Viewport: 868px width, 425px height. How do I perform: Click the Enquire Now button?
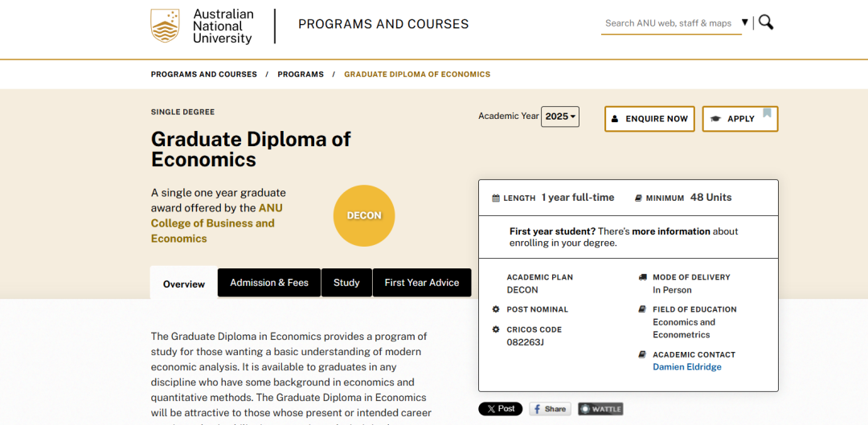(x=649, y=119)
